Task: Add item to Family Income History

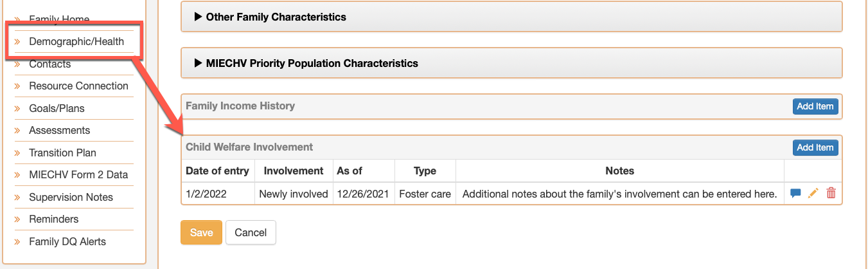Action: point(815,106)
